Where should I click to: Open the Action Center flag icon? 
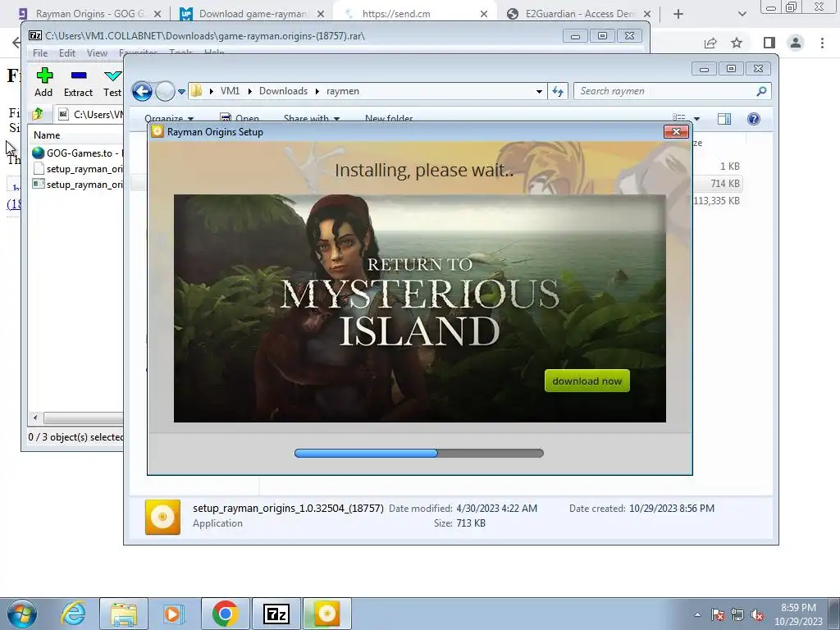point(718,615)
